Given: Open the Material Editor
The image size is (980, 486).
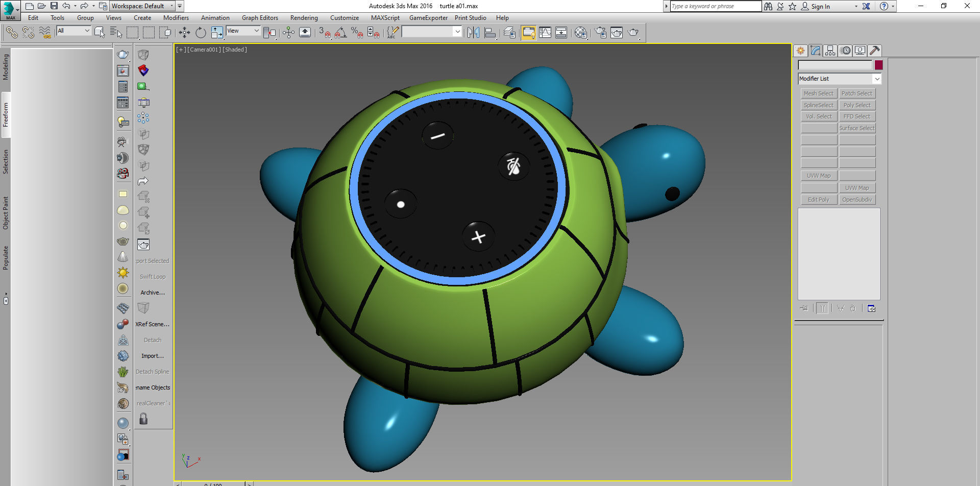Looking at the screenshot, I should (580, 33).
